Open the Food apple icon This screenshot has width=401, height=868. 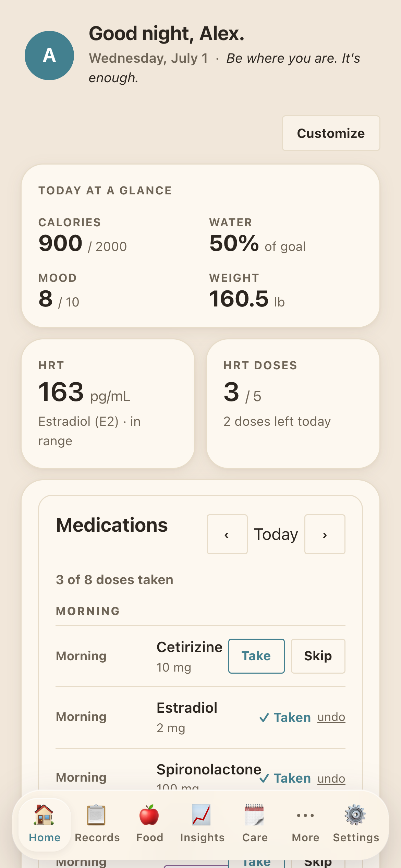149,815
